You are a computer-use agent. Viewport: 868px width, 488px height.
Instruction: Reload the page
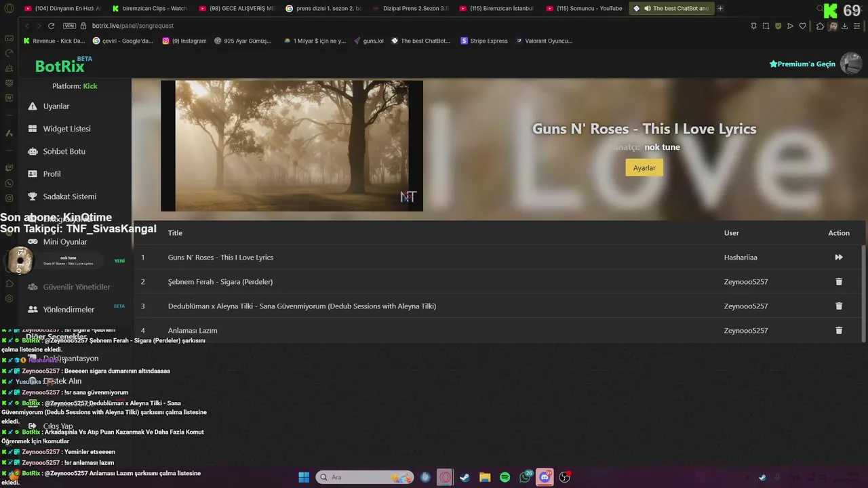click(x=51, y=26)
